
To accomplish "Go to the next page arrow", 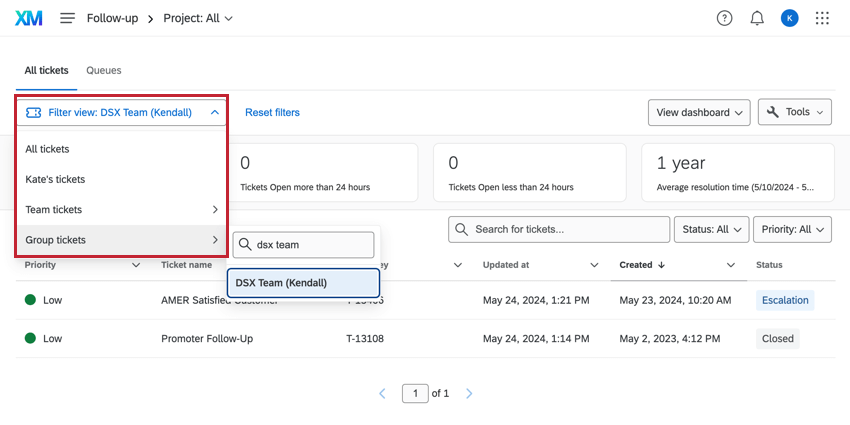I will tap(469, 394).
